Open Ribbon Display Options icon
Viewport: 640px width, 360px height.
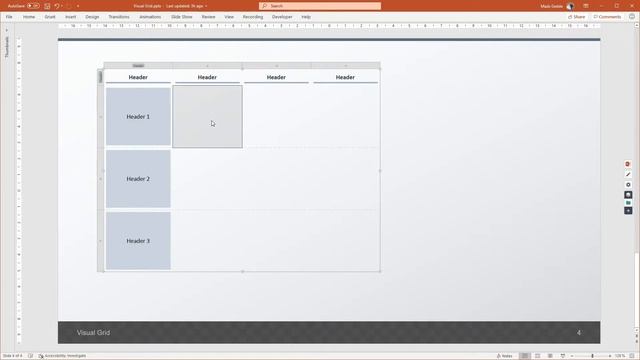(586, 6)
